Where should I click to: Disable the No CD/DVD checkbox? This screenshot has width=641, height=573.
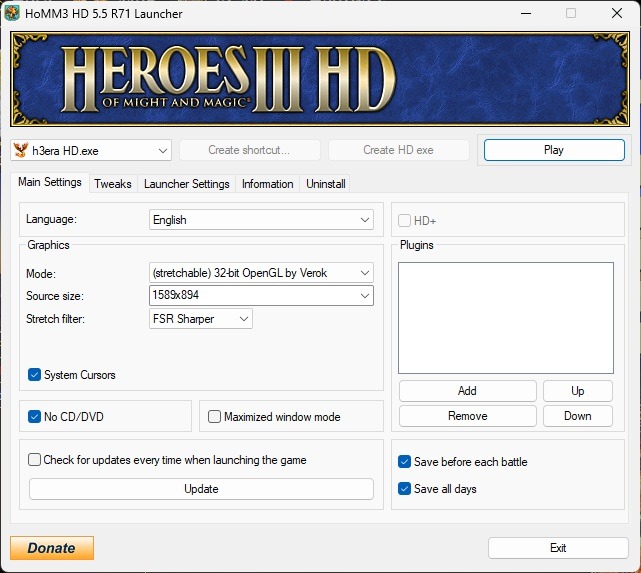coord(34,416)
